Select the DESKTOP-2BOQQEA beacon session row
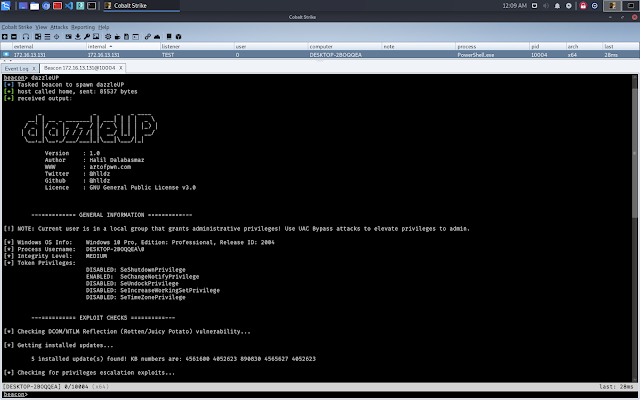 tap(320, 55)
